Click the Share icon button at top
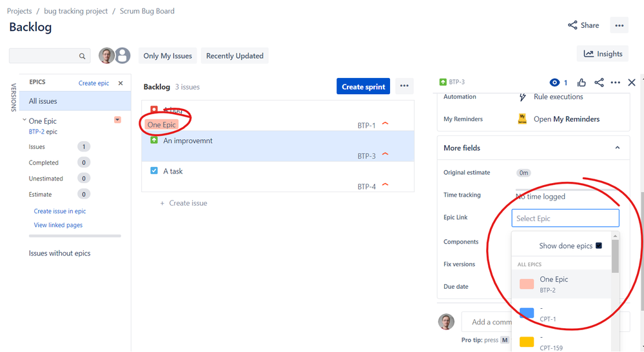The image size is (644, 352). [x=583, y=26]
